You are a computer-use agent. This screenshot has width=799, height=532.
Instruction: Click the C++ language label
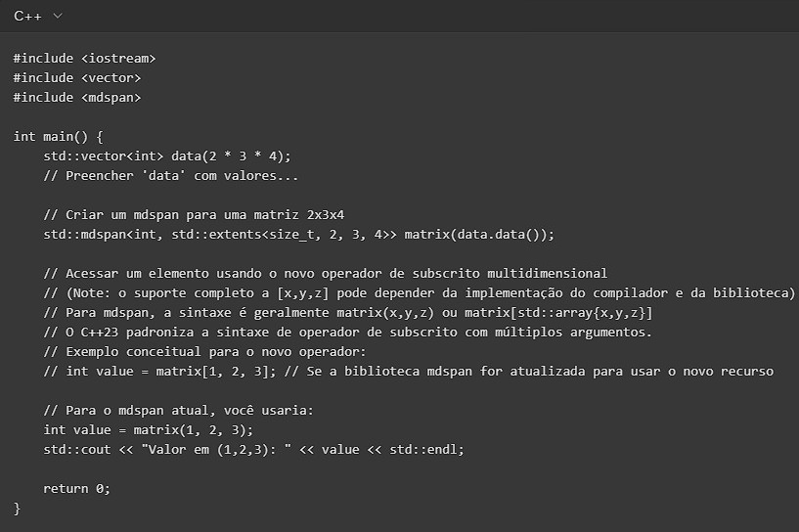pos(27,17)
